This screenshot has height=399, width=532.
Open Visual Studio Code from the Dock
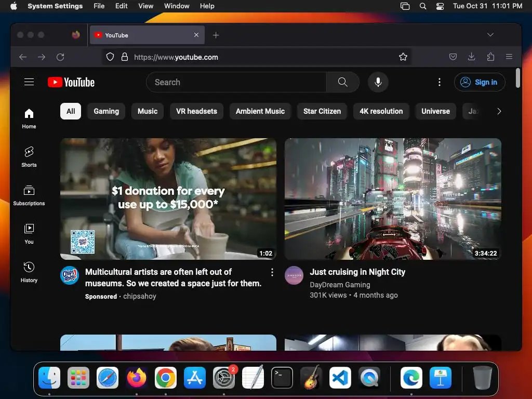point(340,378)
